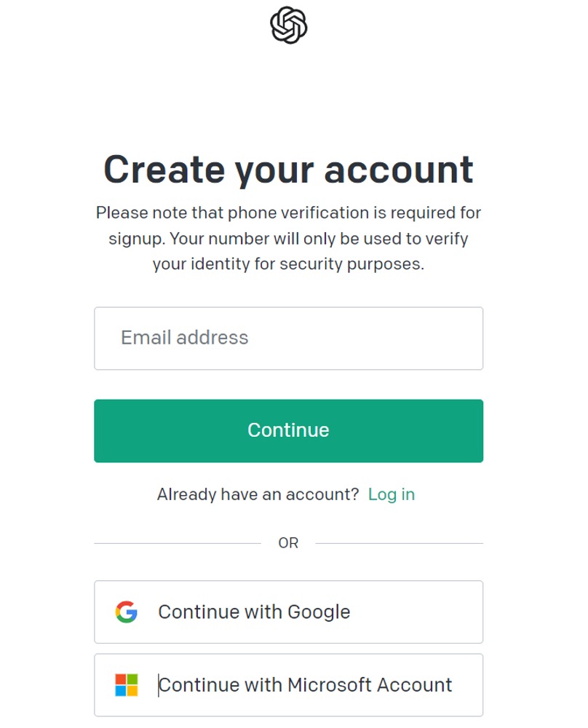
Task: Click the divider line right of OR
Action: [399, 543]
